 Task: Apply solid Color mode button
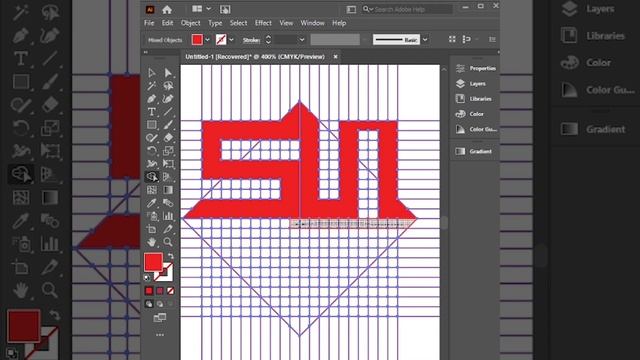click(x=149, y=291)
